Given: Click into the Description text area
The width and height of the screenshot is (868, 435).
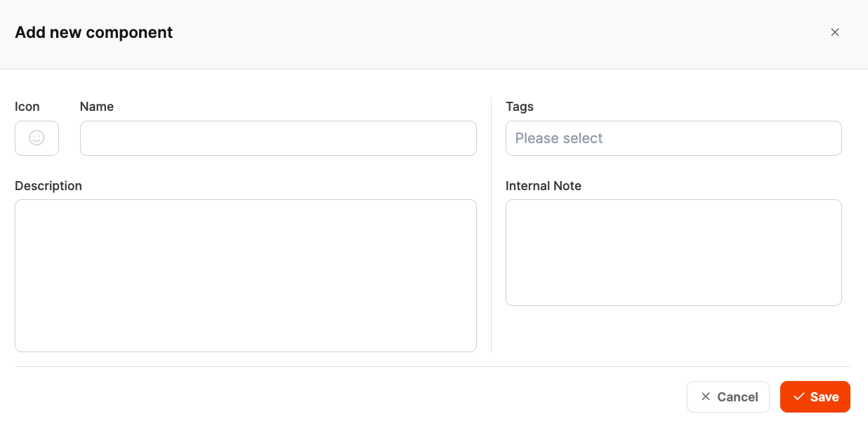Looking at the screenshot, I should coord(245,275).
